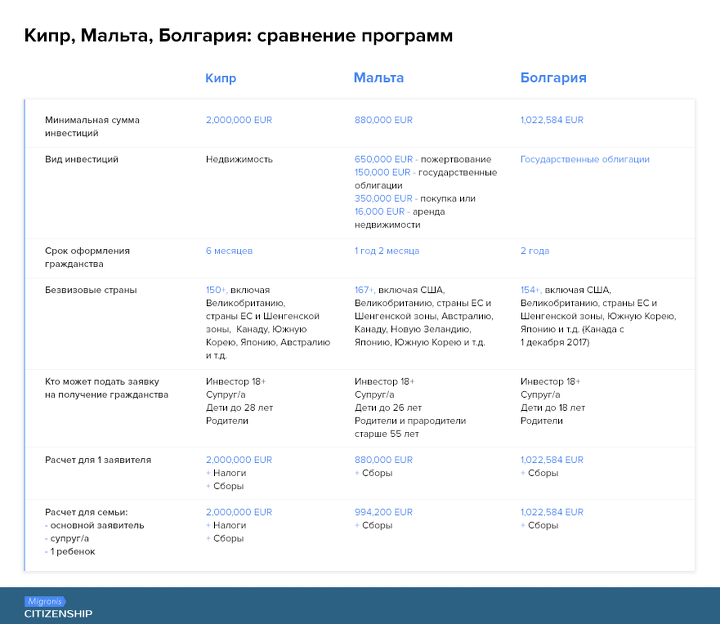Screen dimensions: 720x624
Task: Click '- супруг/а' list item
Action: coord(67,538)
